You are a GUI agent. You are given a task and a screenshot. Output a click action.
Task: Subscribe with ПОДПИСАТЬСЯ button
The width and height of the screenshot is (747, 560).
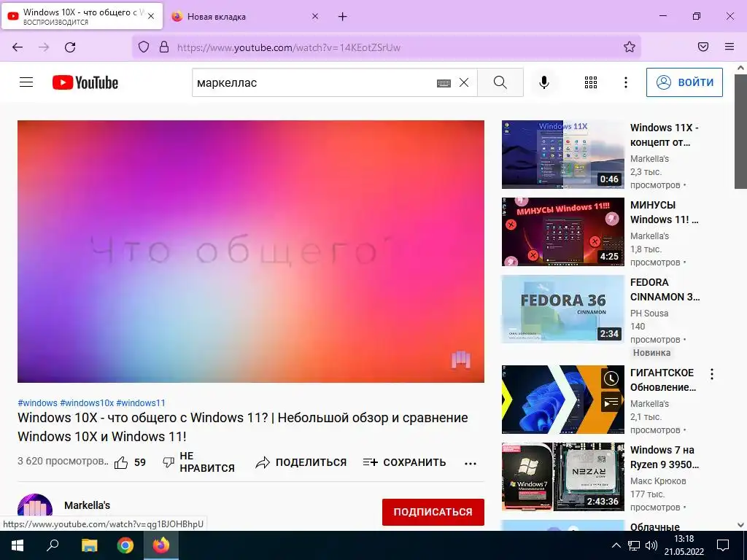(x=433, y=512)
